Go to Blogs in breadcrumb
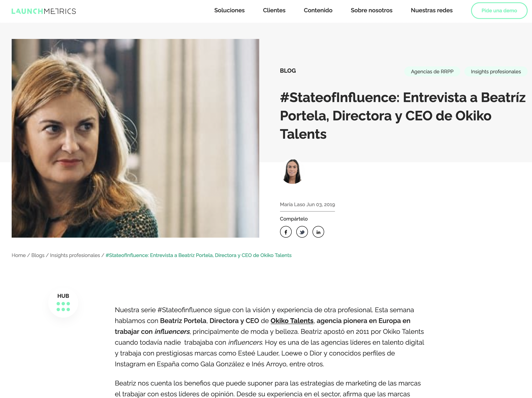The height and width of the screenshot is (398, 532). coord(38,255)
